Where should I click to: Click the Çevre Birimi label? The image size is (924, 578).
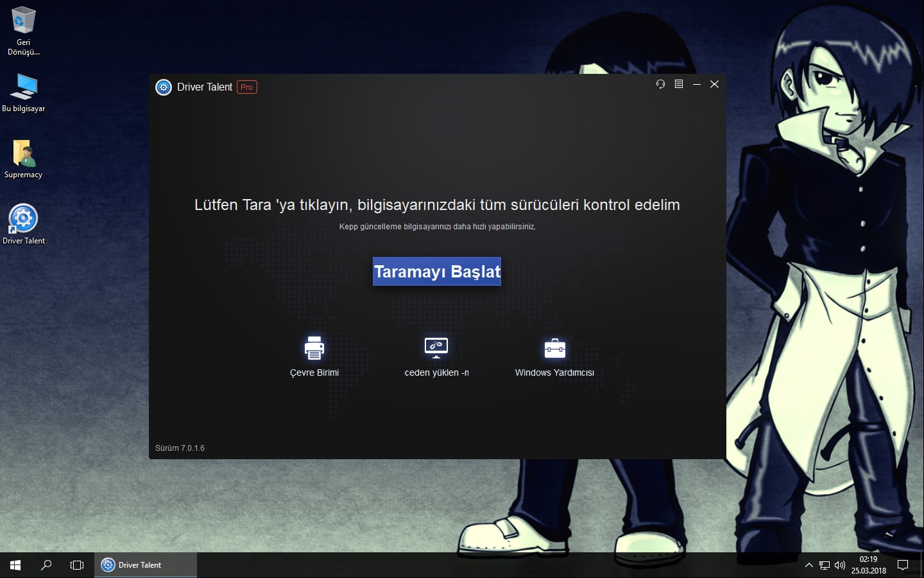[x=314, y=372]
